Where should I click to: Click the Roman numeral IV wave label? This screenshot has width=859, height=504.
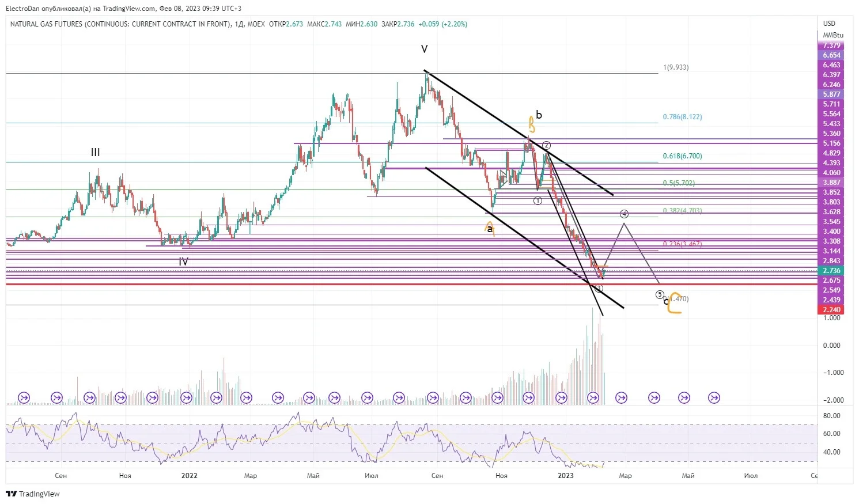pos(183,262)
